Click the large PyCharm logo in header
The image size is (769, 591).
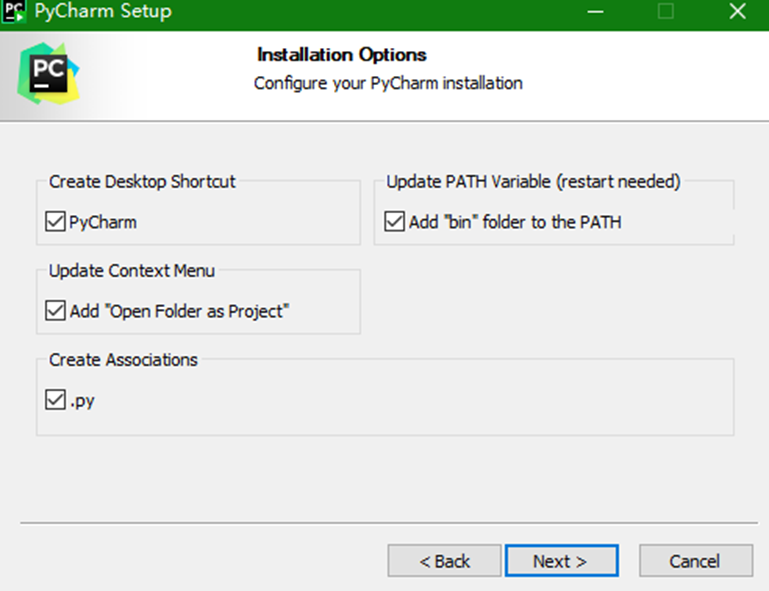pos(49,74)
